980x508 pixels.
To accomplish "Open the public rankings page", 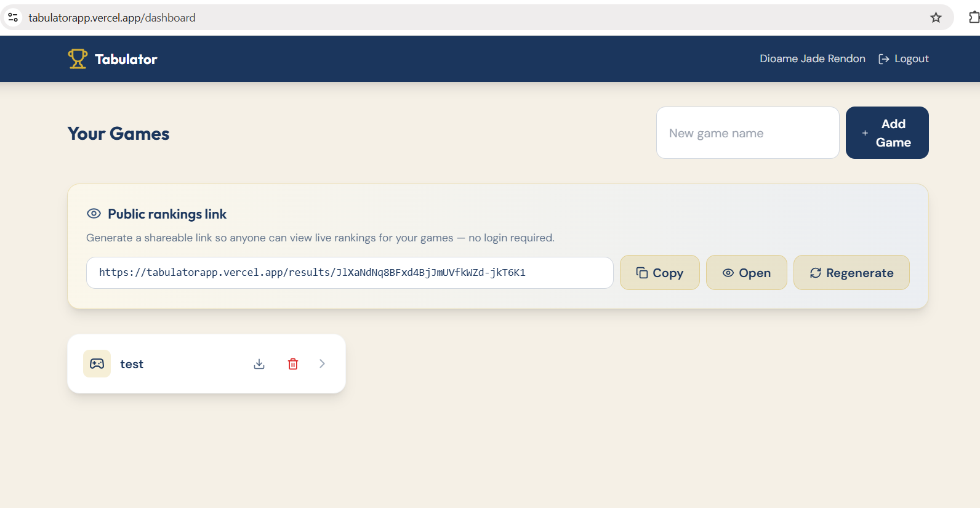I will pos(747,273).
